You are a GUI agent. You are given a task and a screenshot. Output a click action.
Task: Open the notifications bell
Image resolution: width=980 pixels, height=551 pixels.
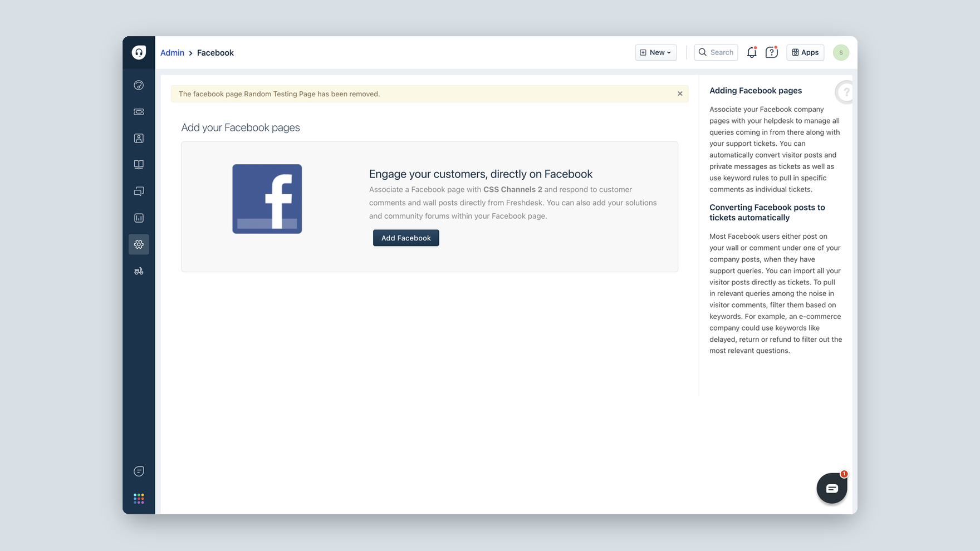tap(752, 52)
